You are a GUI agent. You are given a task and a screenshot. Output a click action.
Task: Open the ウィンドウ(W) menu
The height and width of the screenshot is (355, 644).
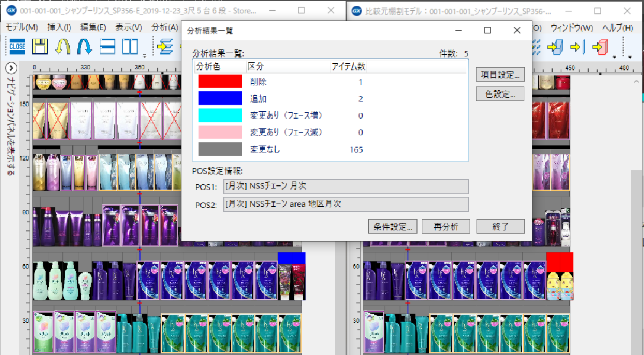click(572, 27)
